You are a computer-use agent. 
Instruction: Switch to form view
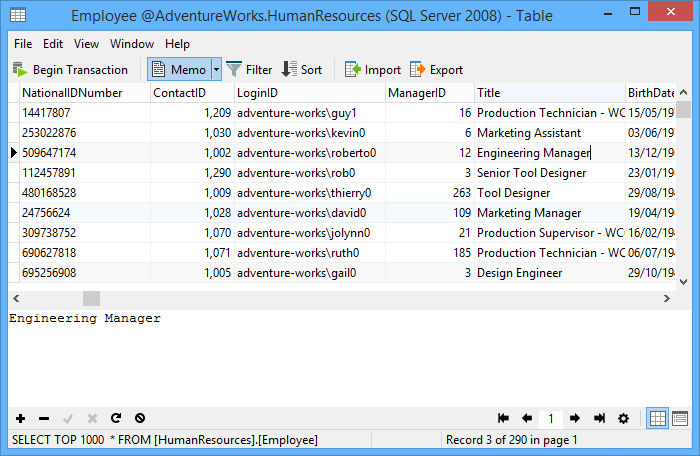(x=680, y=418)
